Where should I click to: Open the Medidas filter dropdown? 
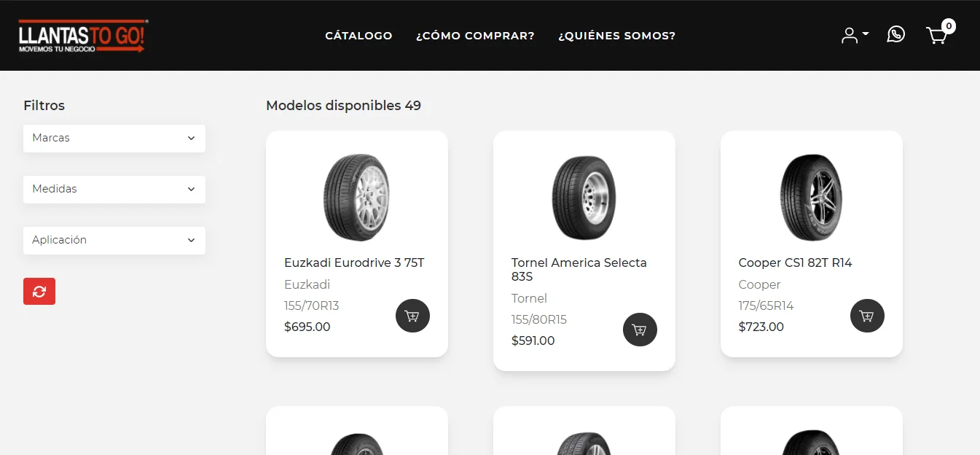tap(114, 189)
